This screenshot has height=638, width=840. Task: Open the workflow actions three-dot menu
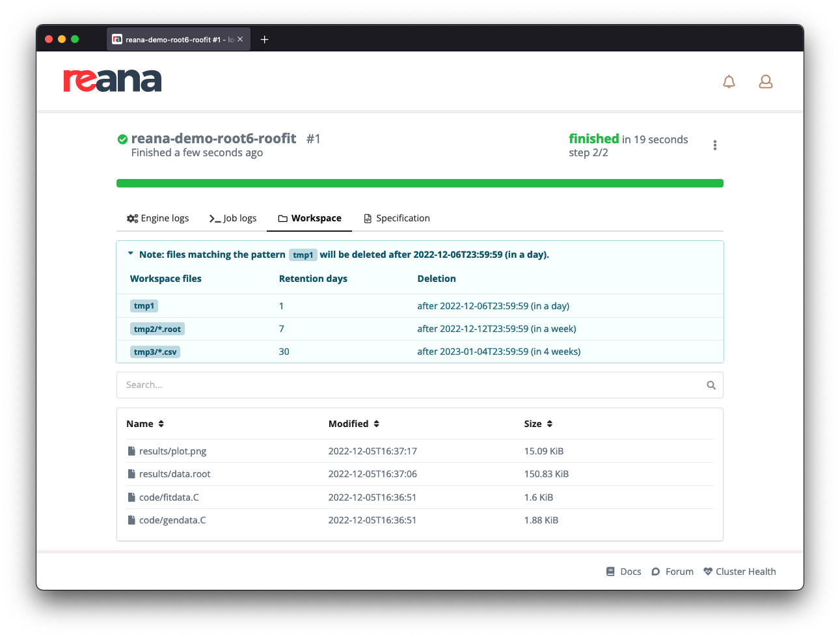pos(714,145)
